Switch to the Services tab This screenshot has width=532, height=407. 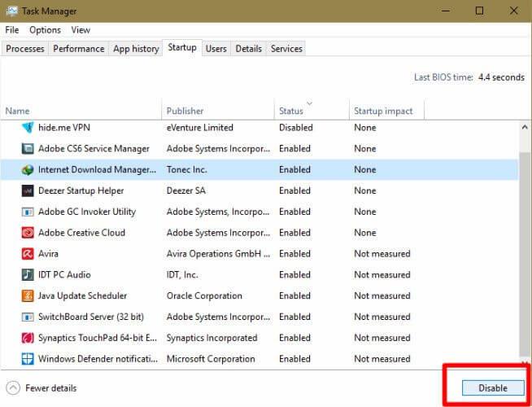(x=286, y=49)
